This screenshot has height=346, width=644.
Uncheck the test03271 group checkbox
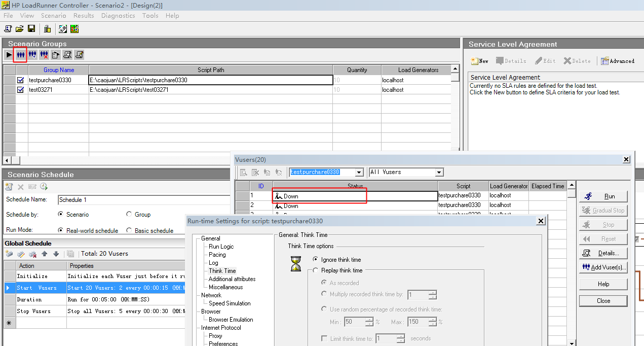[21, 90]
